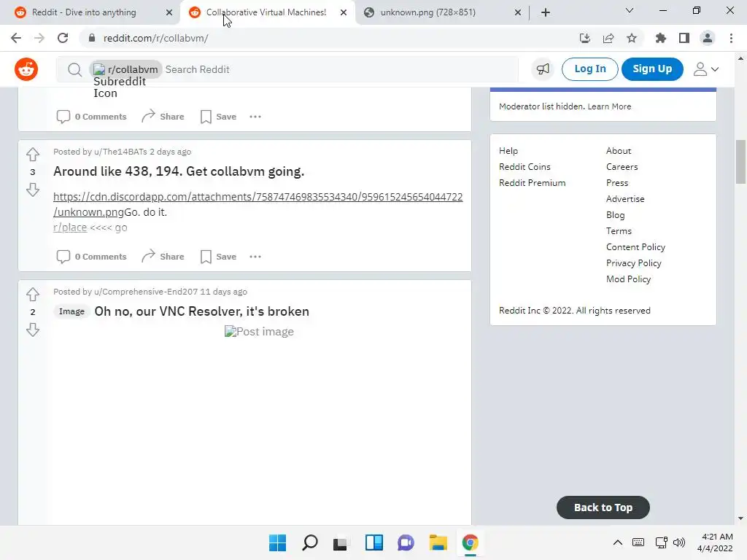The image size is (747, 560).
Task: Save the 'Around like 438, 194' post
Action: pos(218,257)
